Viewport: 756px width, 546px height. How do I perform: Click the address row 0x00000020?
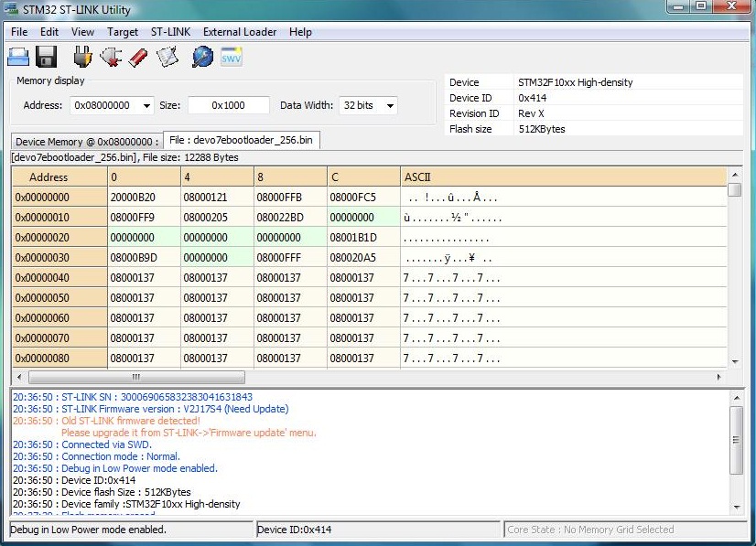click(59, 238)
